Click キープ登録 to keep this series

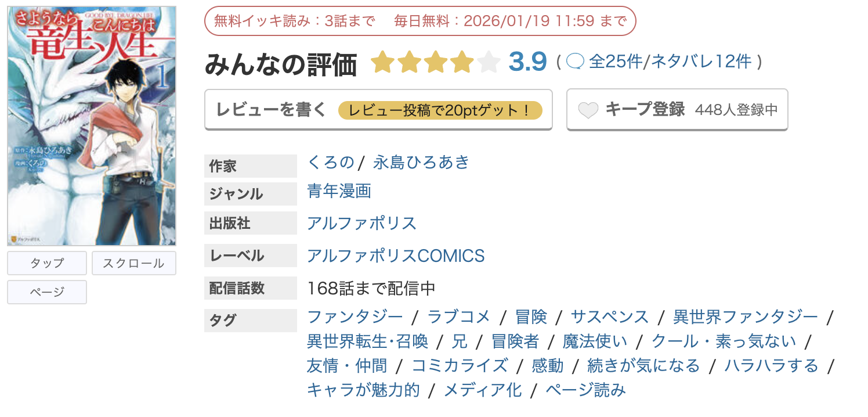[635, 108]
